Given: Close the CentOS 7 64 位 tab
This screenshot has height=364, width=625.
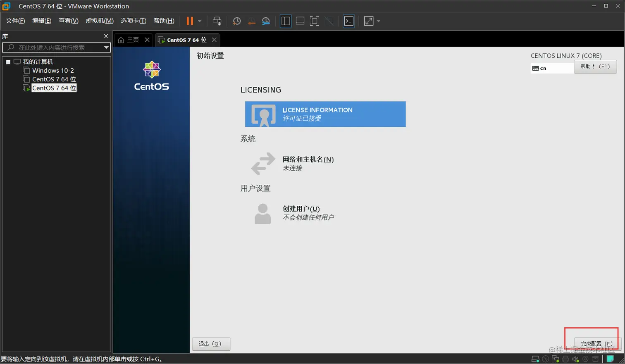Looking at the screenshot, I should tap(214, 40).
